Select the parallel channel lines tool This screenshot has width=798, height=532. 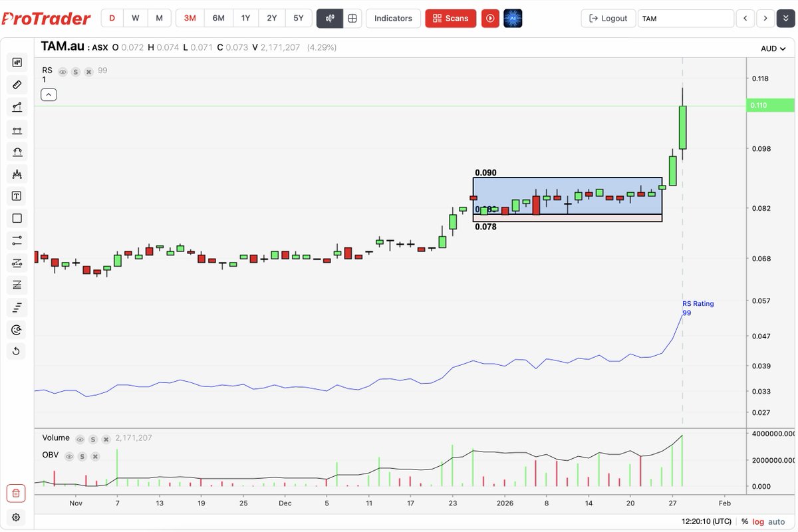pyautogui.click(x=17, y=263)
